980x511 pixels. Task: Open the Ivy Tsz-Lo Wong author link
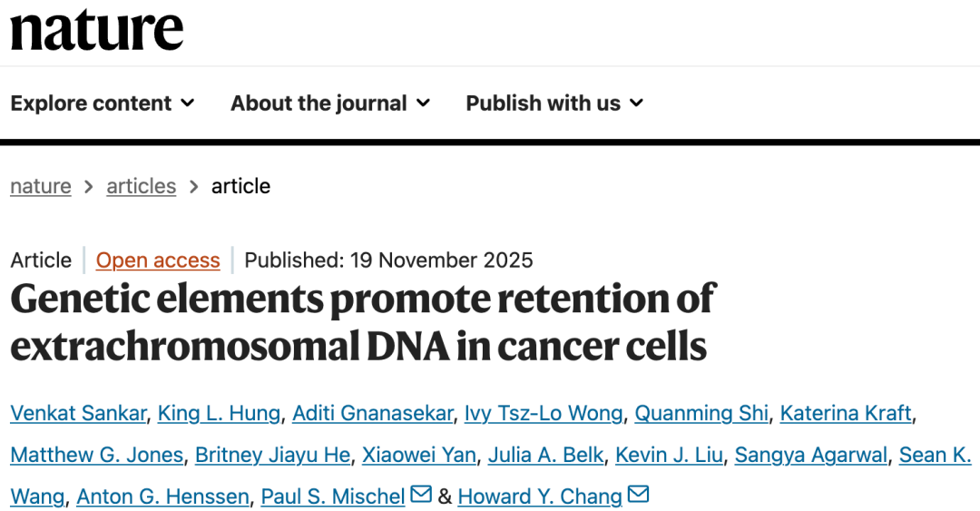pyautogui.click(x=544, y=414)
